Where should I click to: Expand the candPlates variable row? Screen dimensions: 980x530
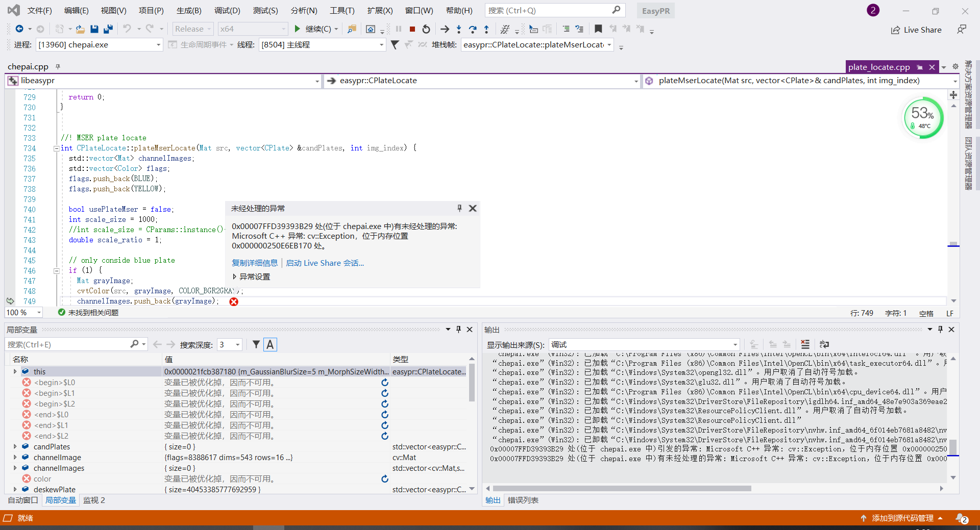pyautogui.click(x=15, y=447)
